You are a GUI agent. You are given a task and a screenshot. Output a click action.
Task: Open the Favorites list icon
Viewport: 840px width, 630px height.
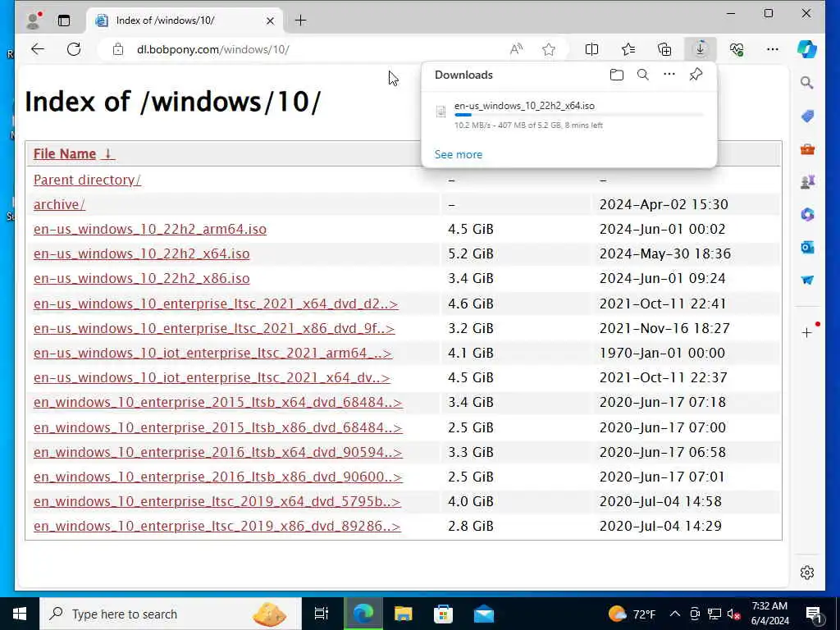pyautogui.click(x=628, y=49)
